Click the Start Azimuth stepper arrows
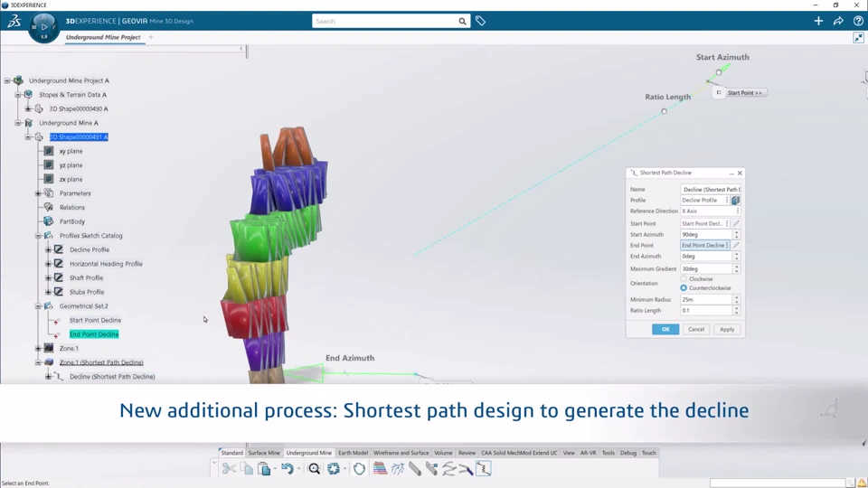The height and width of the screenshot is (488, 868). click(736, 235)
